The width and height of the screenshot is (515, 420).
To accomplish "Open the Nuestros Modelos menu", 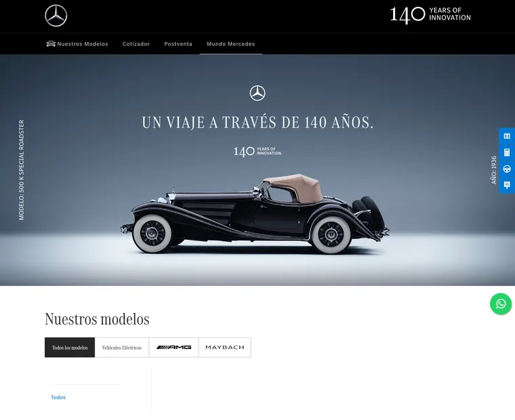I will pos(83,43).
